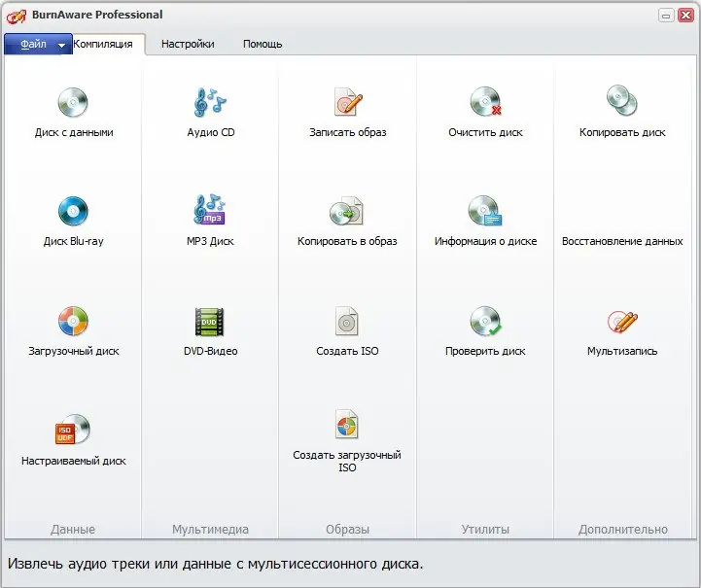Click the Мультимедиа category label
Viewport: 701px width, 588px height.
(210, 530)
